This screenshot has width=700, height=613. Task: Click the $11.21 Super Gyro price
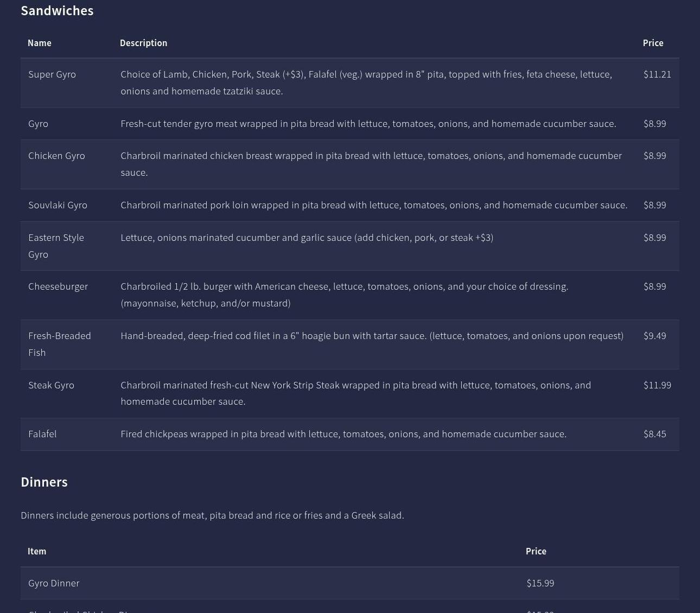657,74
